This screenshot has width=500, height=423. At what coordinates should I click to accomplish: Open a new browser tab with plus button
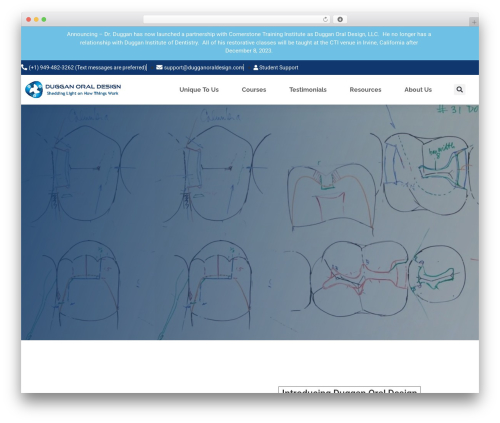474,22
